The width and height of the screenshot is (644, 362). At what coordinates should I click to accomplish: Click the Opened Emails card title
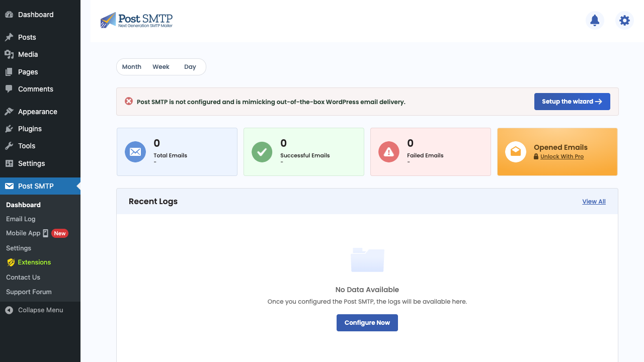(x=560, y=147)
